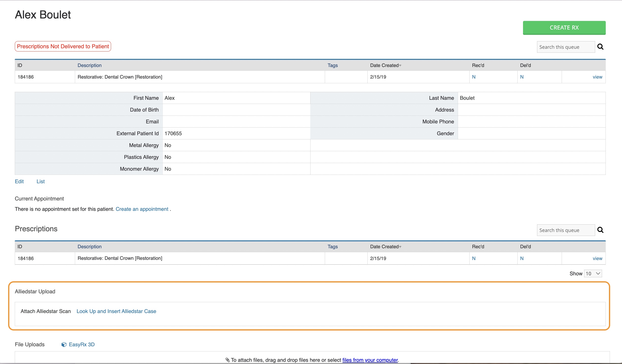Sort top table by Tags header
Image resolution: width=622 pixels, height=364 pixels.
point(332,65)
